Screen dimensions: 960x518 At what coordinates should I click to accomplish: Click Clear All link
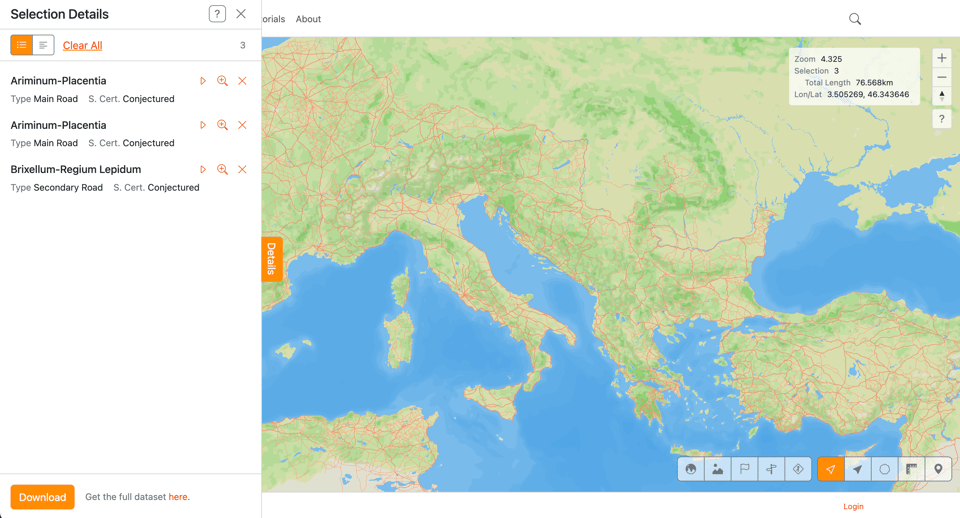(x=82, y=45)
